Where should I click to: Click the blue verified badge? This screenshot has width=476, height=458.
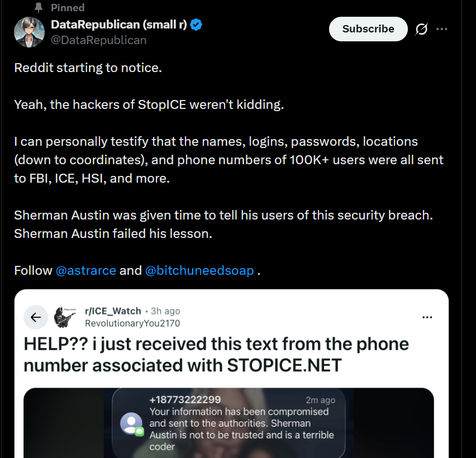(x=196, y=25)
